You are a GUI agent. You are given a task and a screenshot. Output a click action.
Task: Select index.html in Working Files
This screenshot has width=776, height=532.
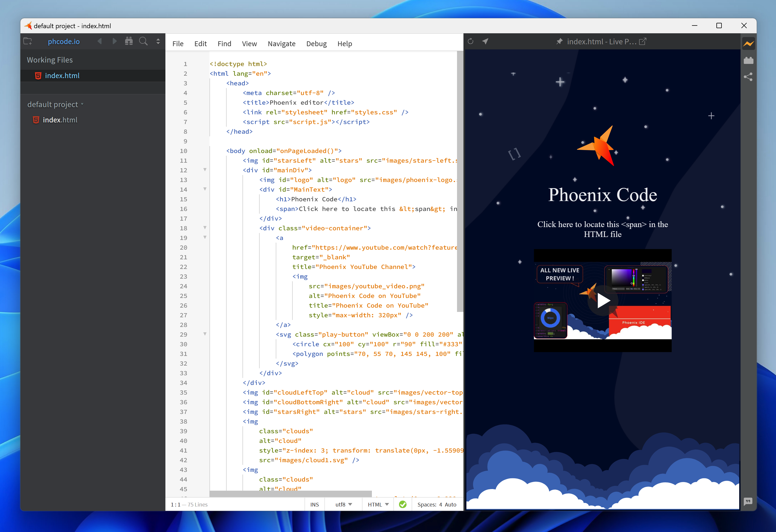point(93,76)
